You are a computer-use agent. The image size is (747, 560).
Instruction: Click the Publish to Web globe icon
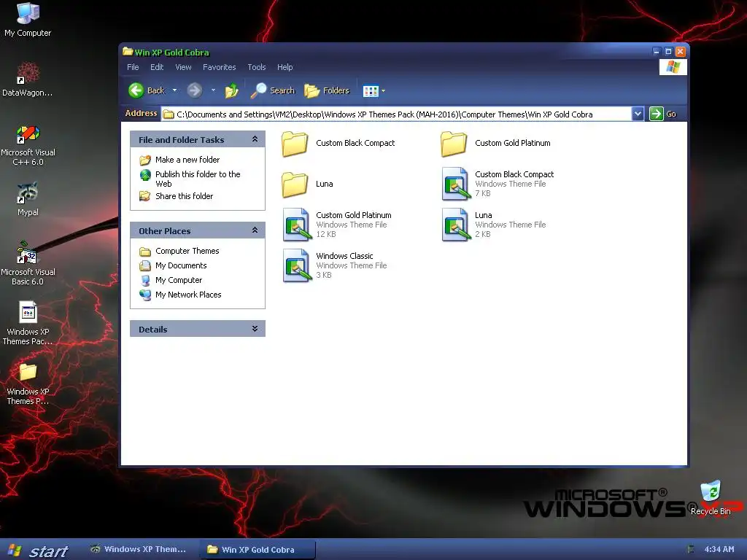coord(145,175)
